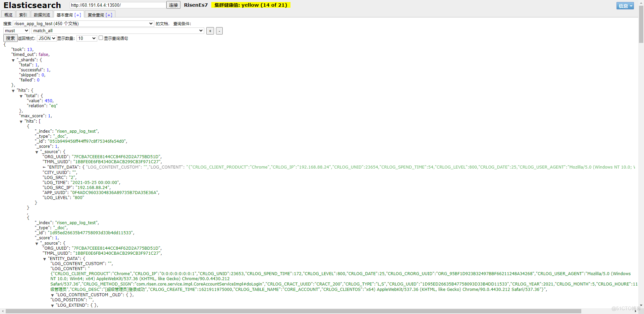Click the "LOG_SRC": "2" line
The image size is (644, 314).
pyautogui.click(x=59, y=177)
